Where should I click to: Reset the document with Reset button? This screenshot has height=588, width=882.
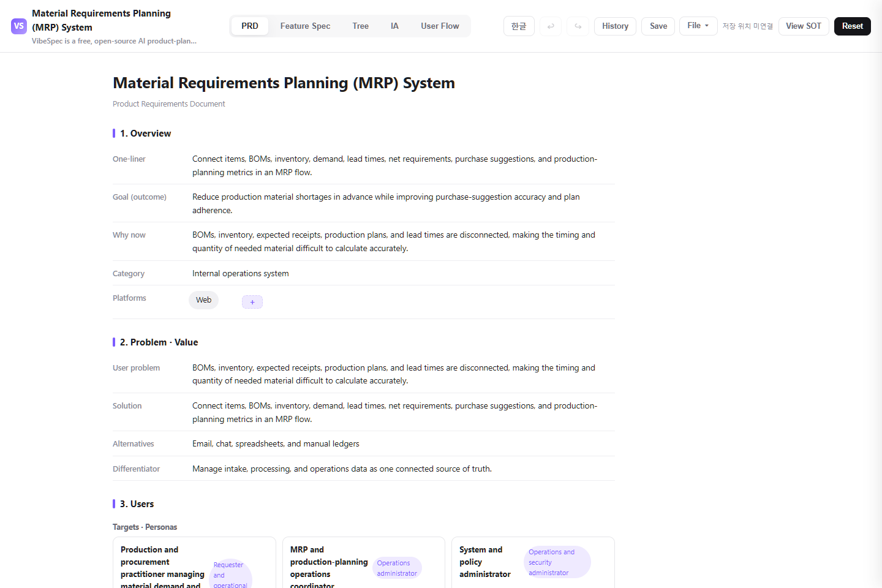(x=853, y=26)
